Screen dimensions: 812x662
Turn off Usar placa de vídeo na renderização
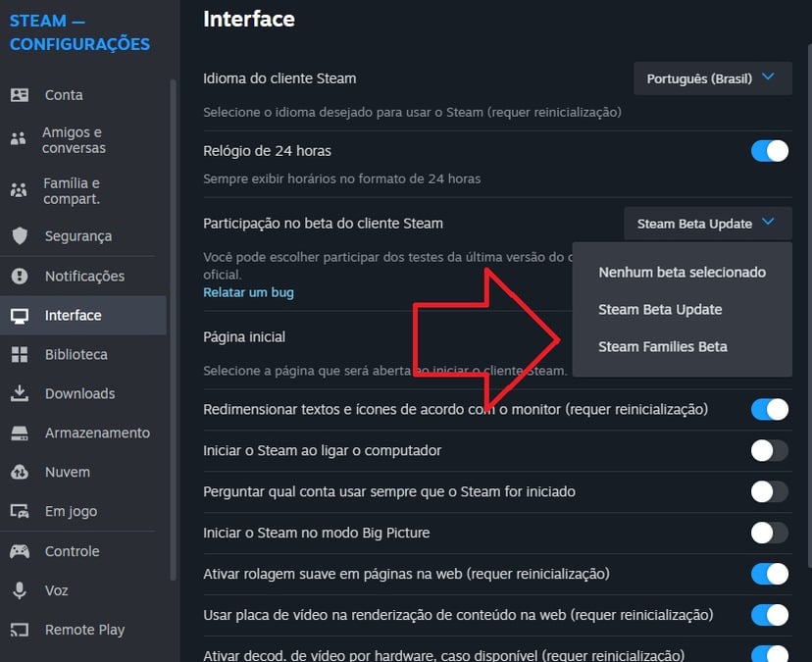pyautogui.click(x=770, y=615)
